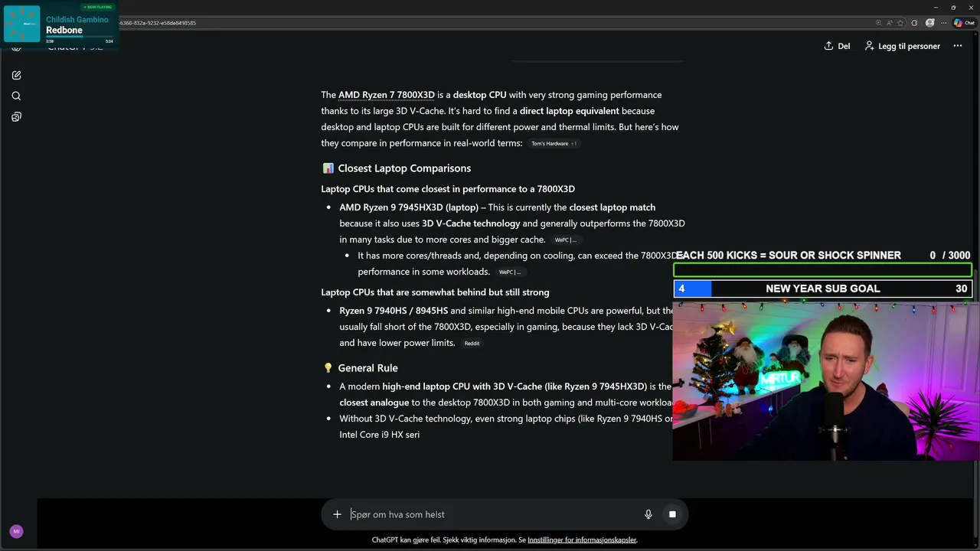The image size is (980, 551).
Task: Click the share upload icon beside Del
Action: coord(828,46)
